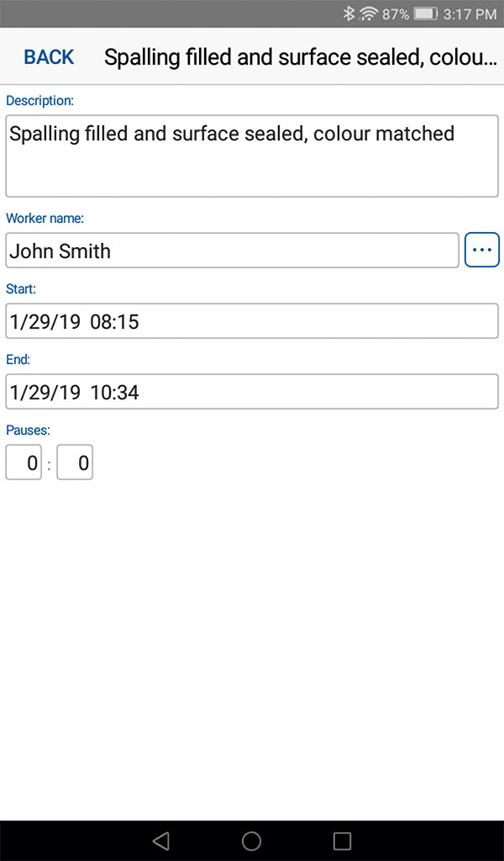Viewport: 504px width, 861px height.
Task: Tap the battery icon in status bar
Action: coord(425,13)
